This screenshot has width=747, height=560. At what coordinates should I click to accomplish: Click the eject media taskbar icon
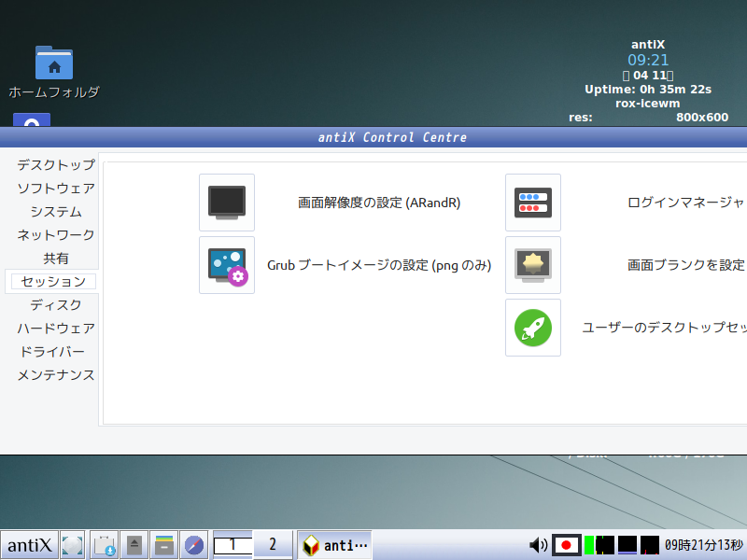[134, 545]
